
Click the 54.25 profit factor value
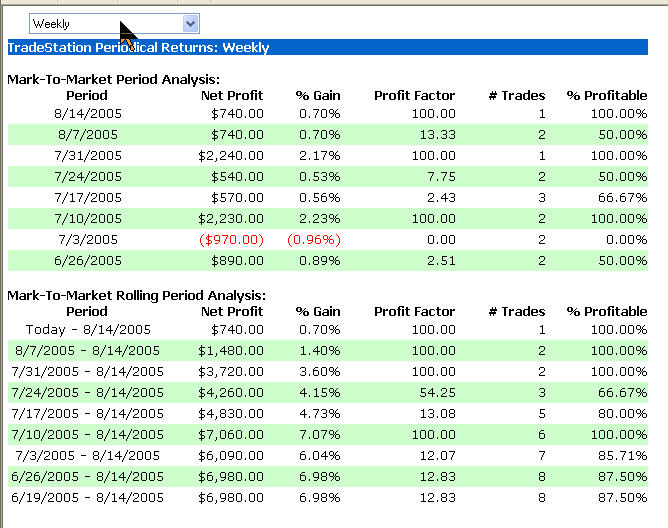pos(438,392)
